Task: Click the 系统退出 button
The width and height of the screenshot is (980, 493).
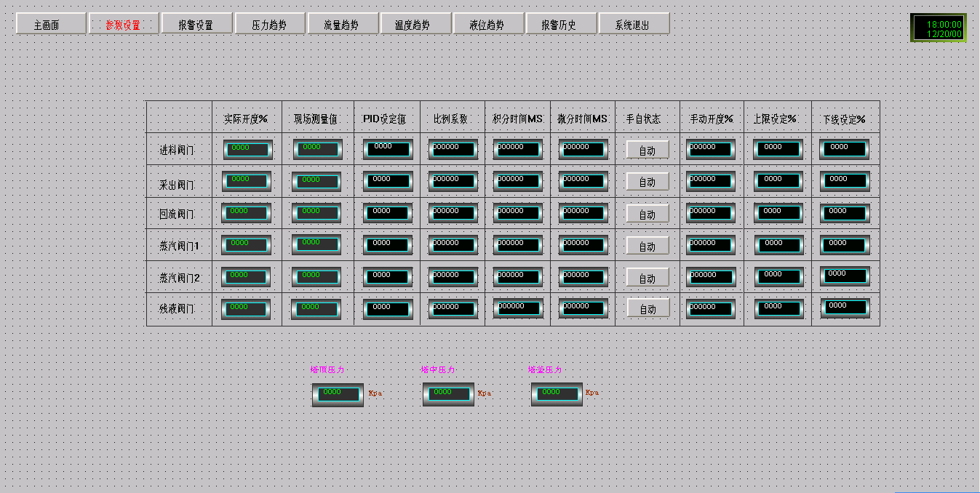Action: coord(633,24)
